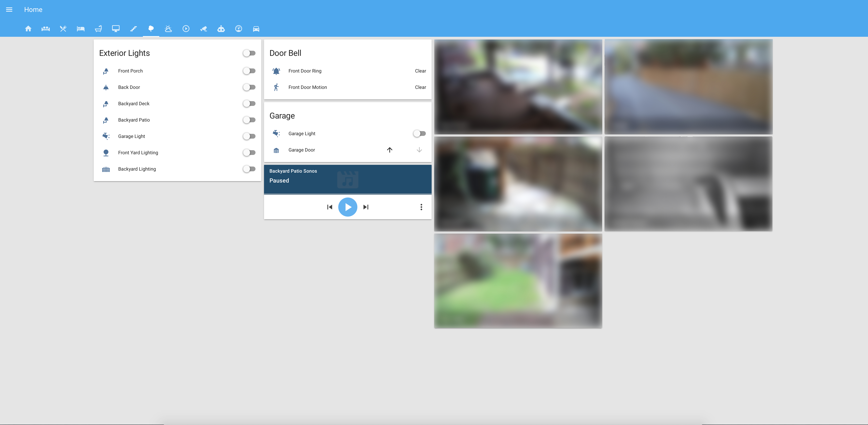Open the garage door with up arrow

[390, 150]
